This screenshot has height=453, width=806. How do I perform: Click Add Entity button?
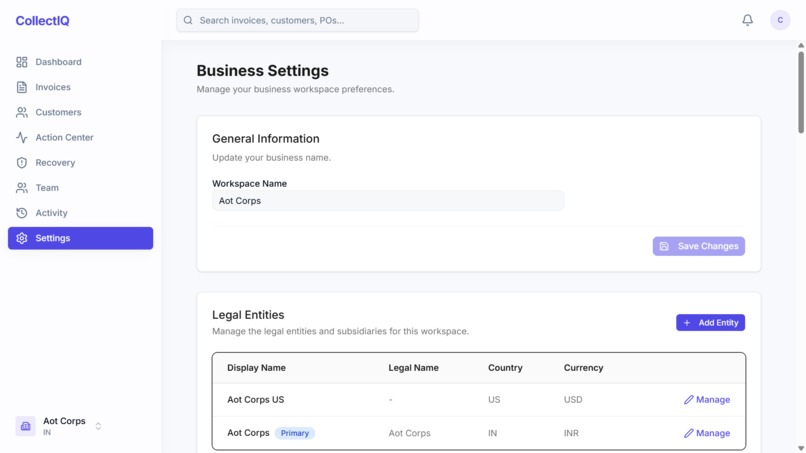click(710, 323)
